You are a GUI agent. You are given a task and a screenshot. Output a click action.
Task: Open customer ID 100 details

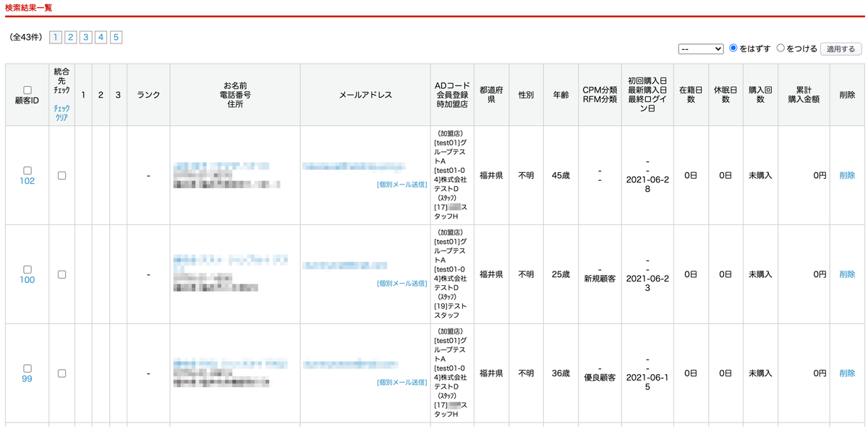click(27, 280)
